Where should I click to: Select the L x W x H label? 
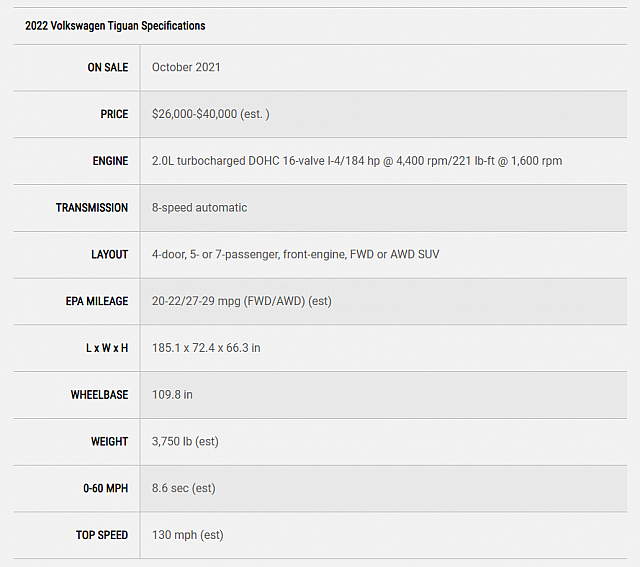(x=107, y=348)
